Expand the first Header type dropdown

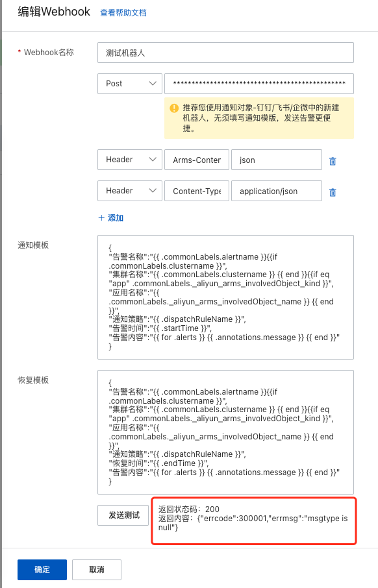130,160
